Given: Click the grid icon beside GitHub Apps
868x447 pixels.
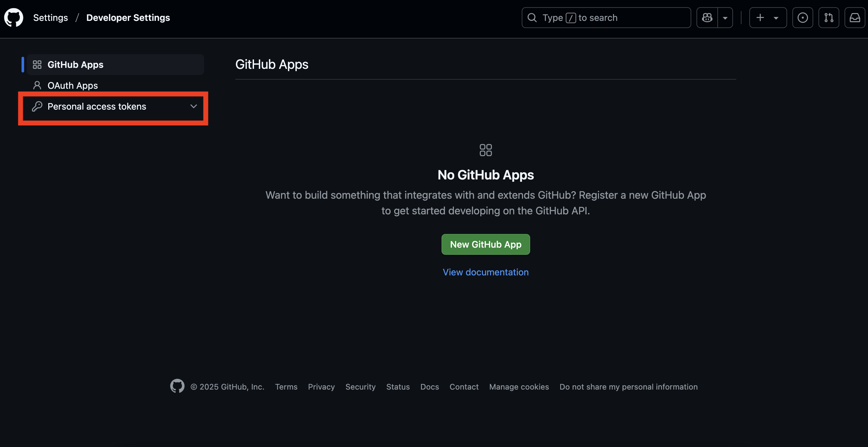Looking at the screenshot, I should [x=37, y=64].
